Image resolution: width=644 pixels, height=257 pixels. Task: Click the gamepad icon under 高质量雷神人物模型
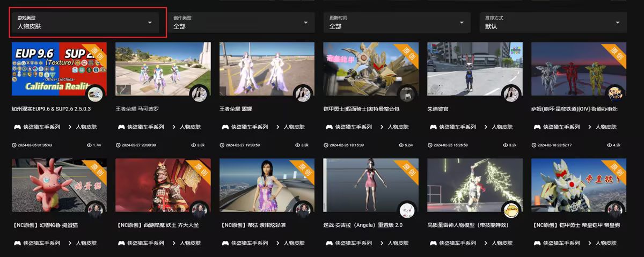pos(433,243)
